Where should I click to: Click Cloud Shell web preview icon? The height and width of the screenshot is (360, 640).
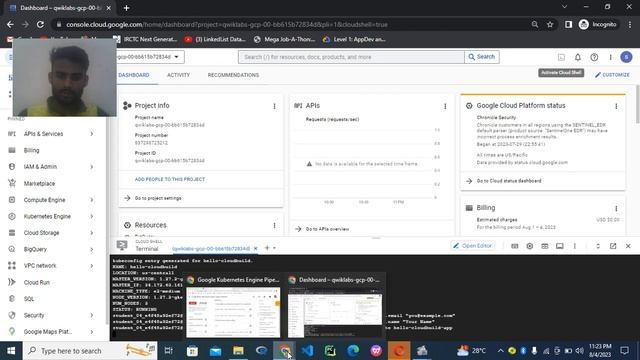tap(544, 246)
